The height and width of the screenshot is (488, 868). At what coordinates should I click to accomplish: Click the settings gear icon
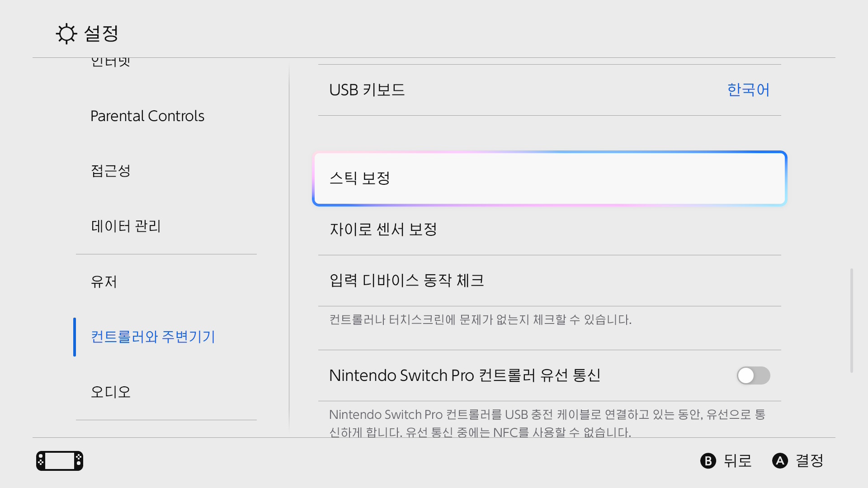66,33
